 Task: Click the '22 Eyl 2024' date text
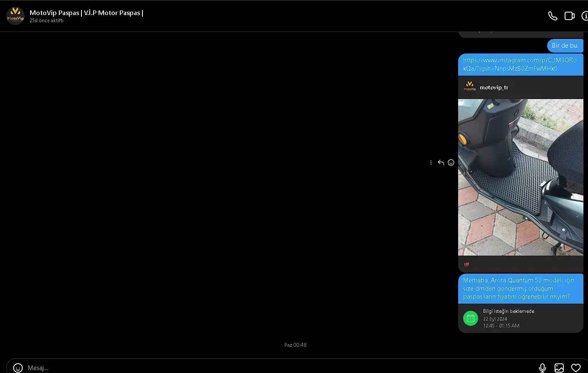click(495, 319)
